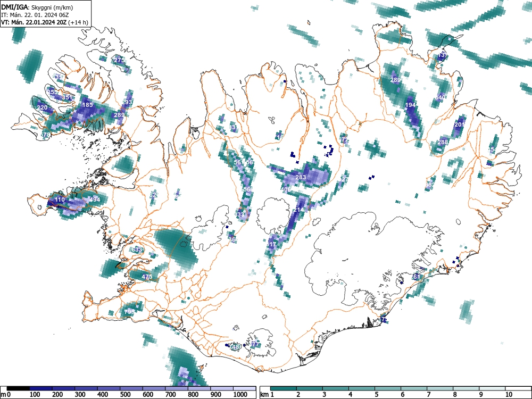The height and width of the screenshot is (399, 532).
Task: Click the '475' visibility value on the map
Action: tap(147, 277)
